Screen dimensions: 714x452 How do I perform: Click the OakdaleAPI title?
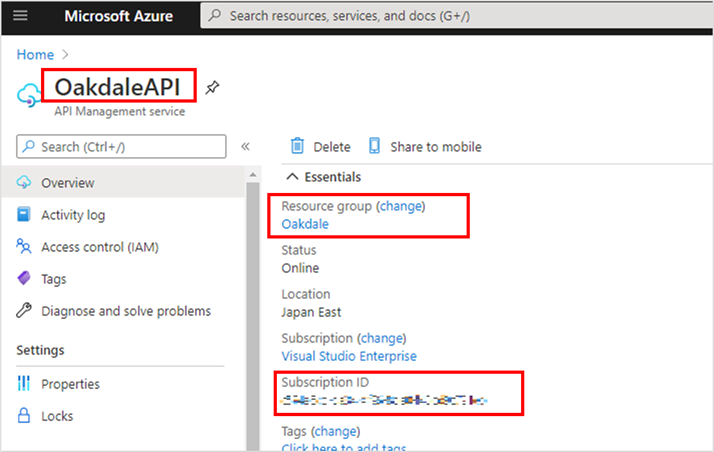click(117, 87)
